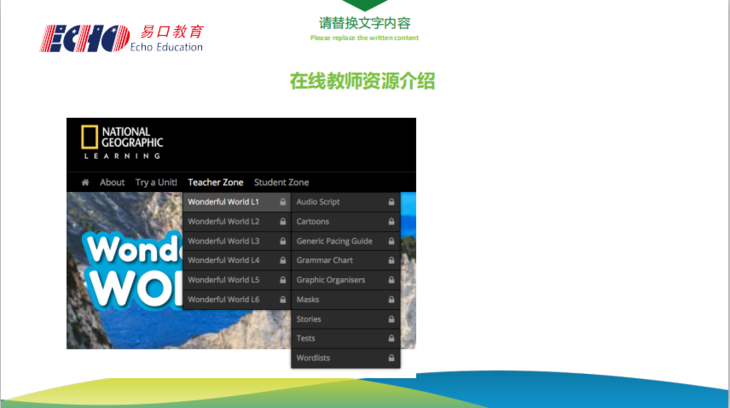Click the lock icon beside Tests
The width and height of the screenshot is (730, 408).
391,339
